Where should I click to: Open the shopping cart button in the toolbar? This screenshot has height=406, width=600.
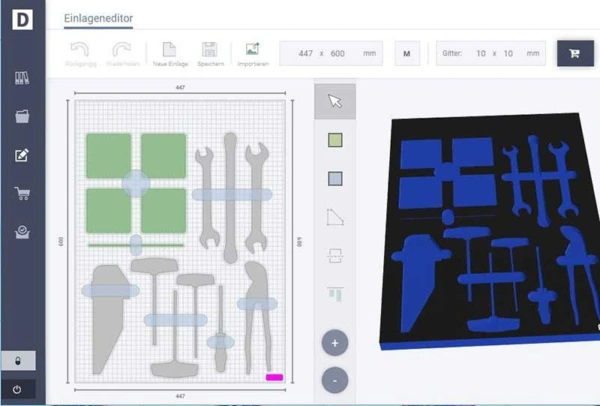pyautogui.click(x=575, y=54)
